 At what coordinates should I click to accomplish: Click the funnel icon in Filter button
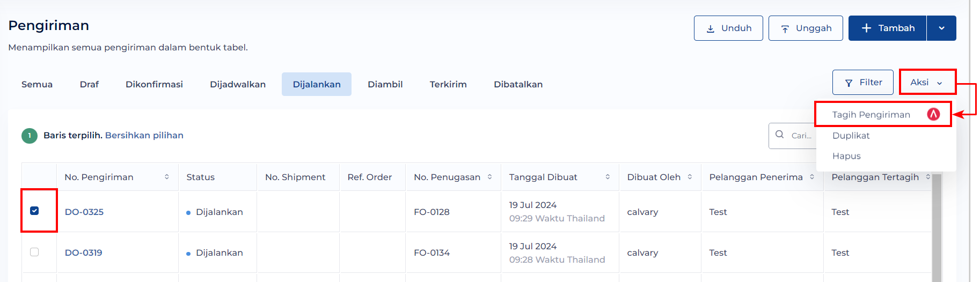click(849, 83)
